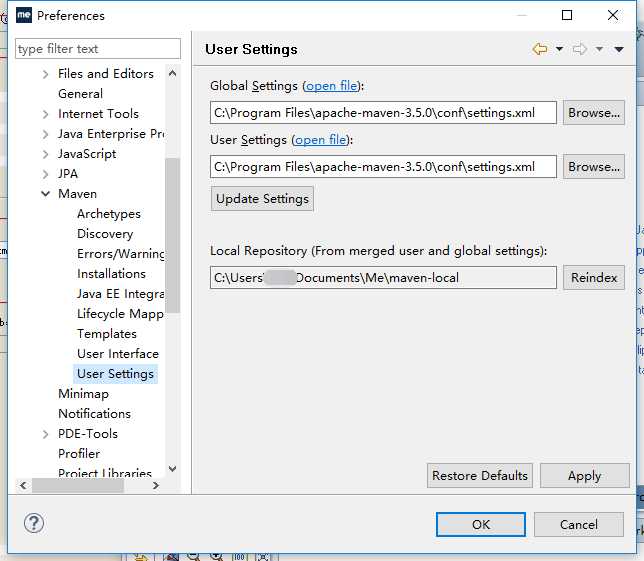Expand the Internet Tools node

click(45, 114)
